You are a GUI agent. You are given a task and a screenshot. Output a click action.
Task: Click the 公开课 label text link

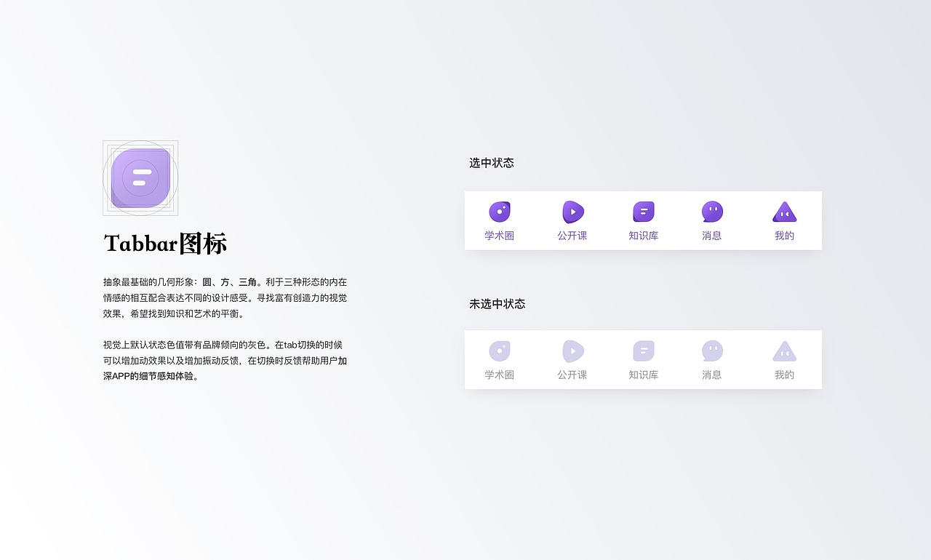[x=572, y=237]
